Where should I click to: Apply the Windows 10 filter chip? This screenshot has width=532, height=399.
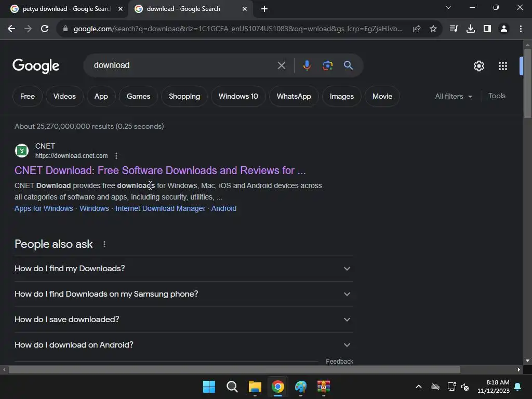(x=238, y=96)
